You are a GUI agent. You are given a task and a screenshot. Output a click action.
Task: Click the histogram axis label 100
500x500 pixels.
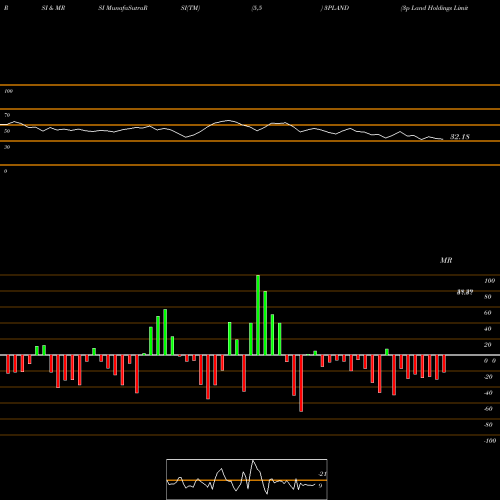coord(490,281)
